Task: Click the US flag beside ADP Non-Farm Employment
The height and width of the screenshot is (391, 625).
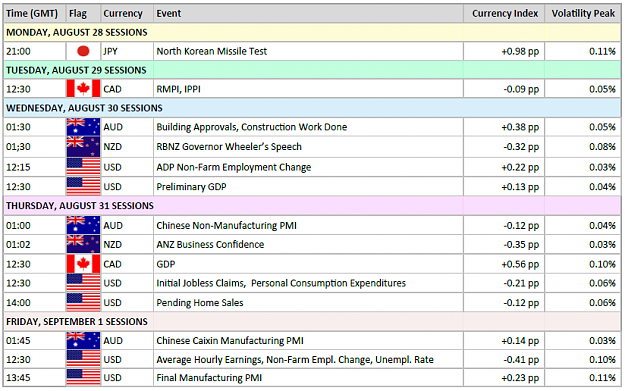Action: point(83,167)
